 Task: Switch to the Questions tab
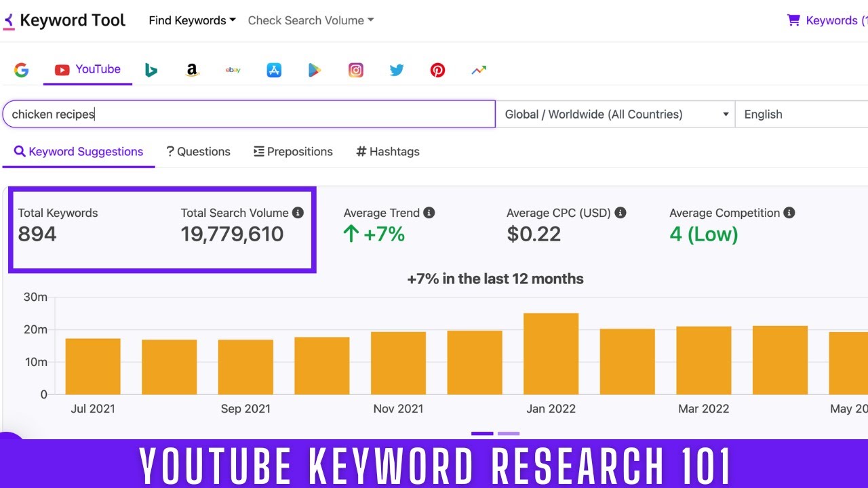tap(198, 152)
